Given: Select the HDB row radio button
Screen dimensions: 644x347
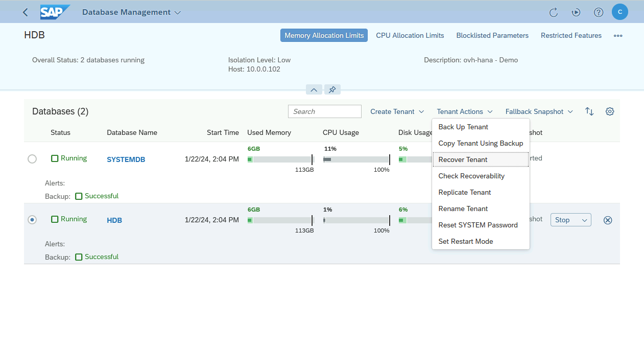Looking at the screenshot, I should [32, 220].
